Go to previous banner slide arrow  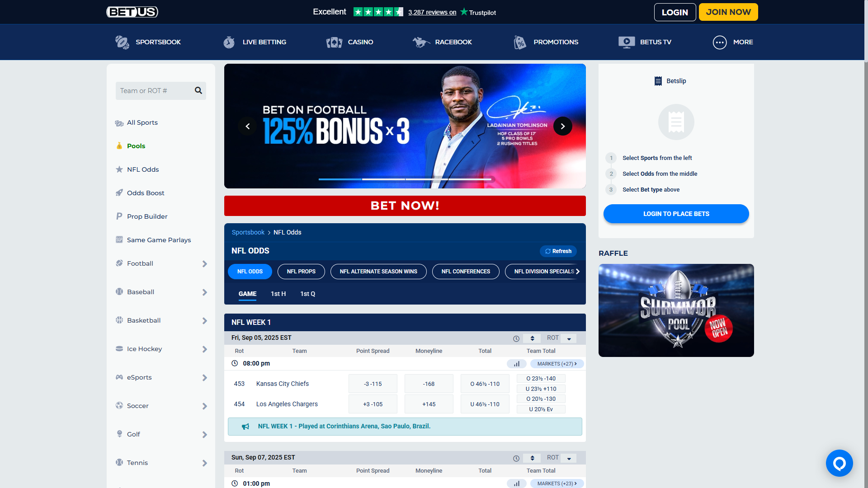point(247,126)
